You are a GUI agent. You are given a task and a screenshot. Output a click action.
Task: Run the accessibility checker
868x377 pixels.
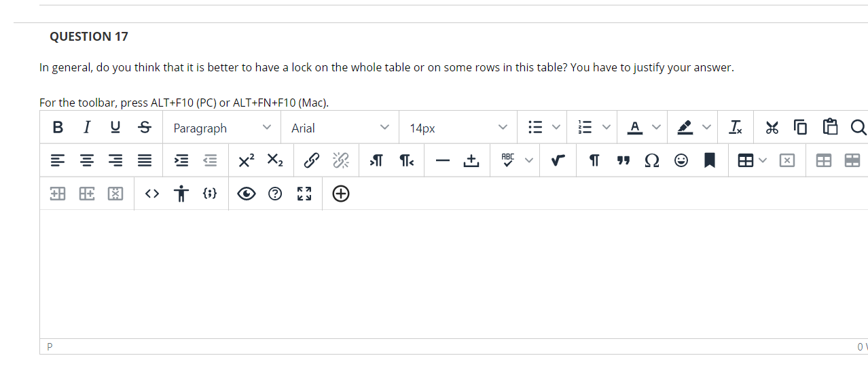tap(181, 194)
